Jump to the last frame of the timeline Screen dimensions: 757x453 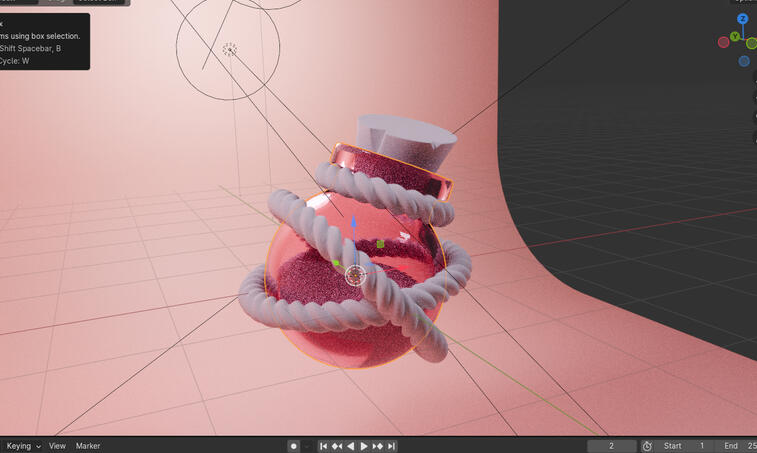[392, 446]
